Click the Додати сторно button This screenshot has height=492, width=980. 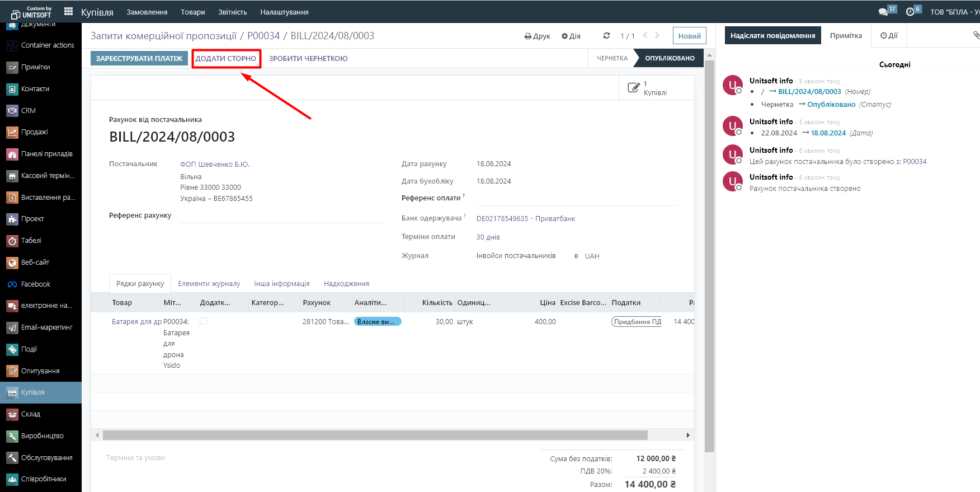tap(226, 58)
